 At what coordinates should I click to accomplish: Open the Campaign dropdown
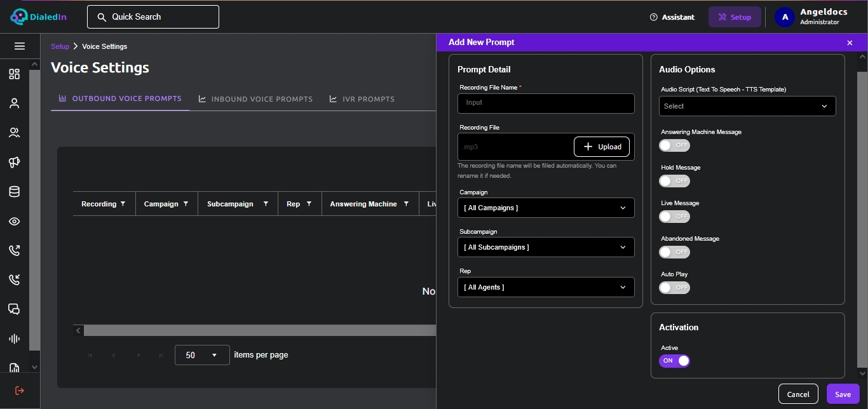point(546,208)
